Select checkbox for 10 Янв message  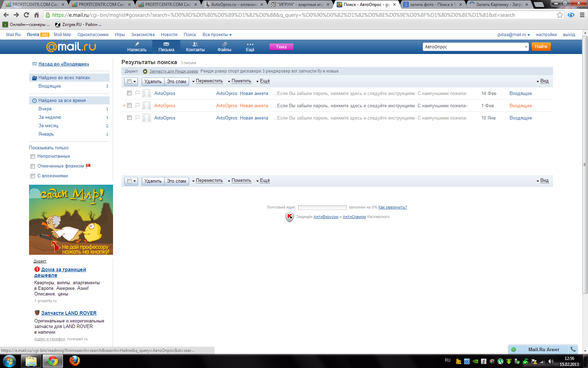coord(129,118)
